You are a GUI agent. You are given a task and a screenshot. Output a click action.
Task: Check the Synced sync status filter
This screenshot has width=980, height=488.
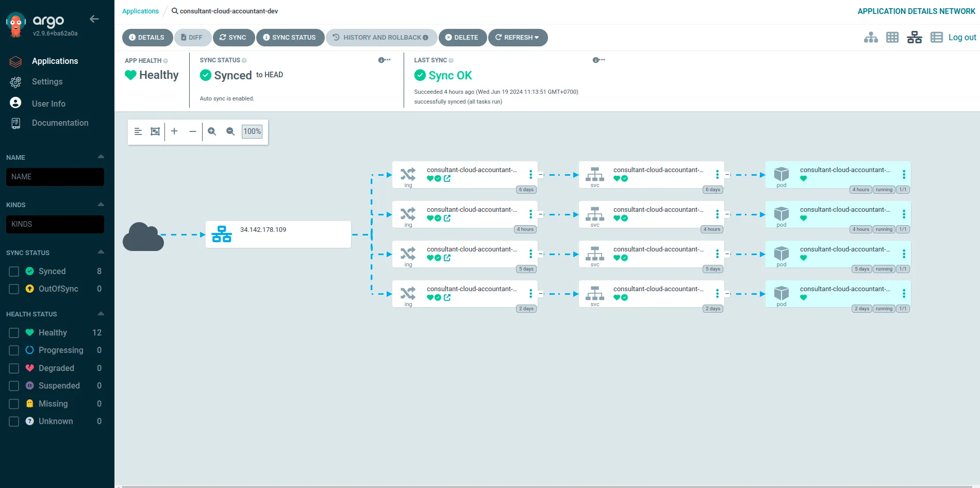14,272
